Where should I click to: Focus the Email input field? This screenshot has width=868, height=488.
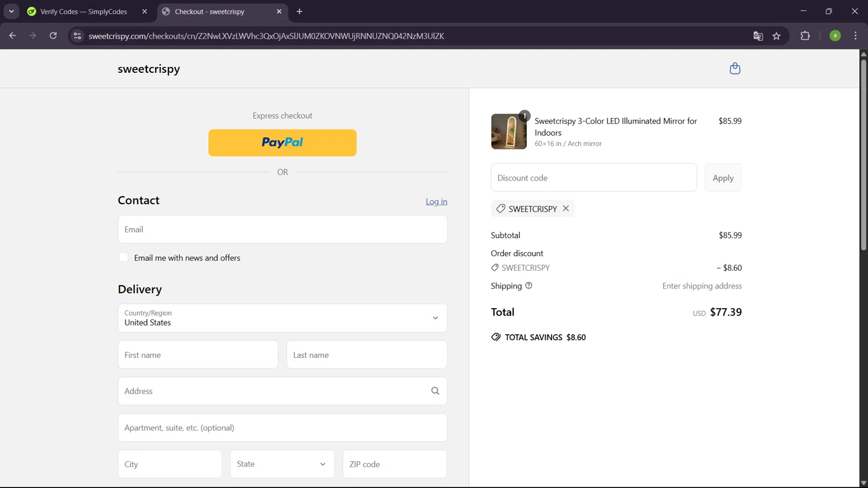pyautogui.click(x=282, y=230)
